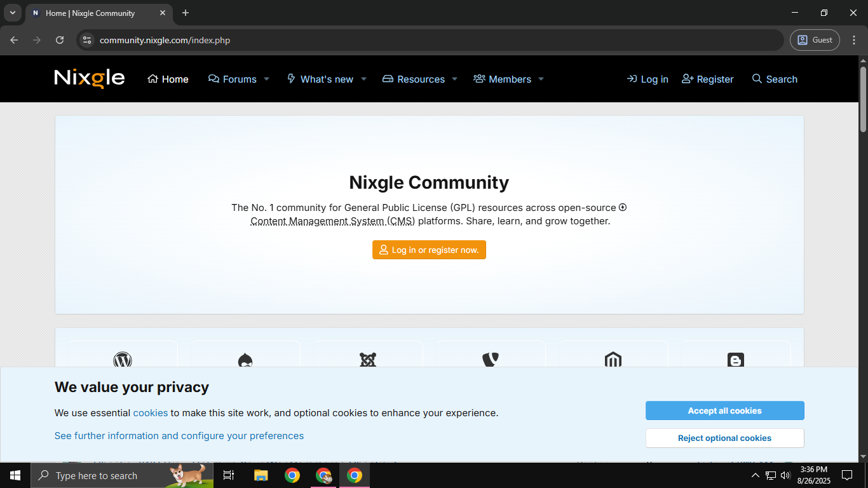Expand the What's new dropdown arrow
868x488 pixels.
pyautogui.click(x=363, y=79)
